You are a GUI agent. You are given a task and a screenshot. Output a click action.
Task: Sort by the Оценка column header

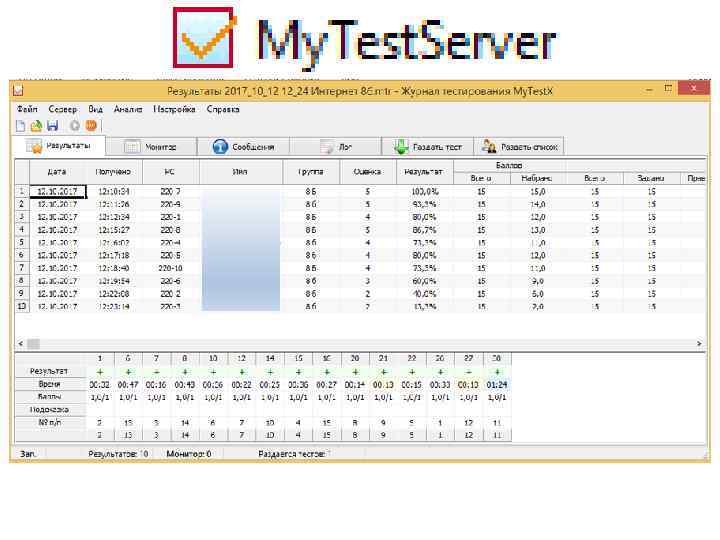click(x=367, y=172)
